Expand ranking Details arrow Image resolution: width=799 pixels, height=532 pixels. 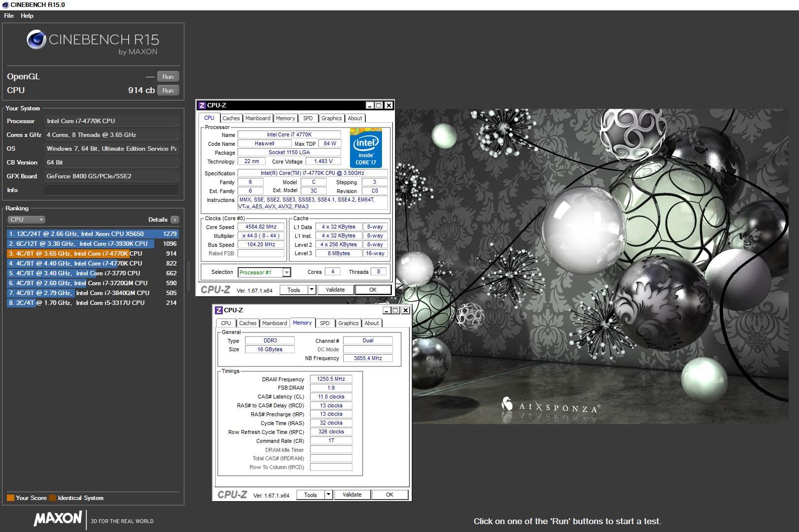(x=175, y=220)
